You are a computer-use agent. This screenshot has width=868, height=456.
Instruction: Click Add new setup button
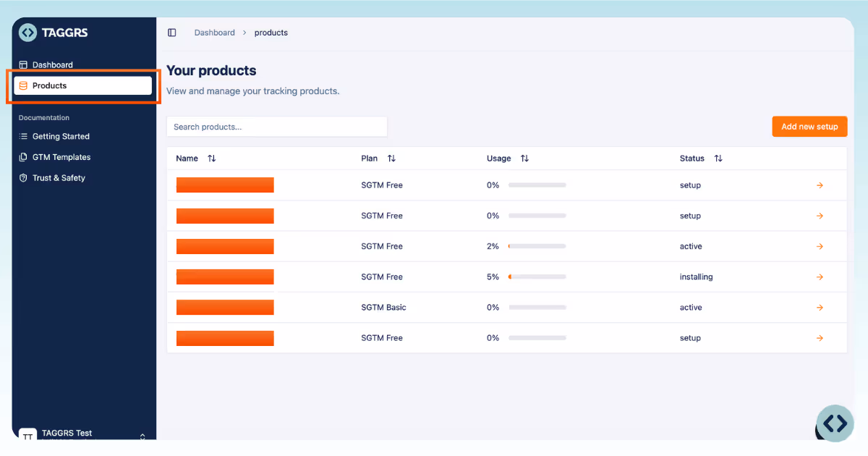[809, 127]
